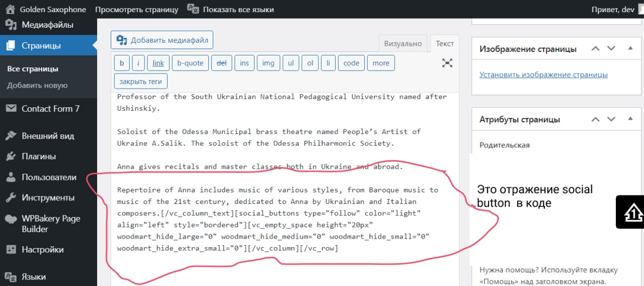Move 'Атрибуты страницы' panel down
This screenshot has width=644, height=286.
(611, 119)
